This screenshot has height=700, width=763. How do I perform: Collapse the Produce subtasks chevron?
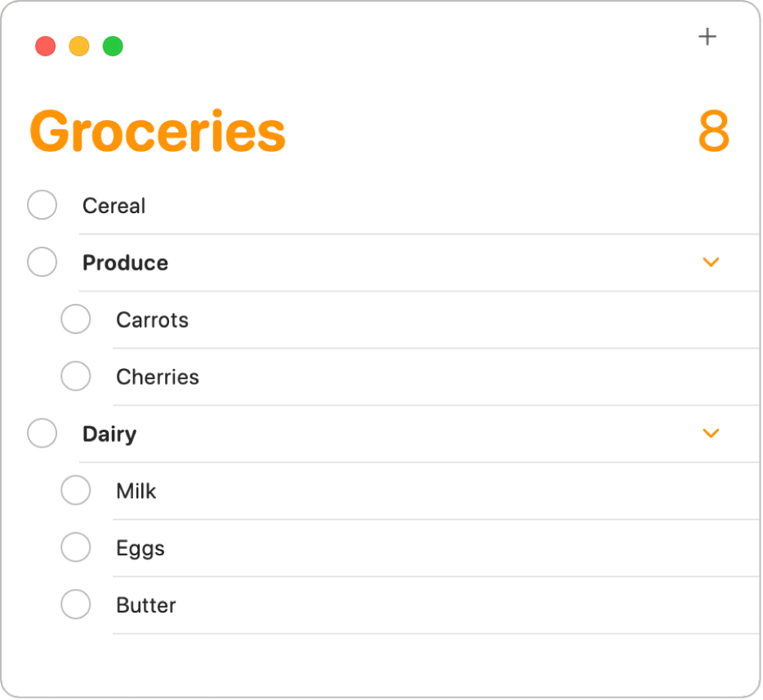(x=711, y=262)
